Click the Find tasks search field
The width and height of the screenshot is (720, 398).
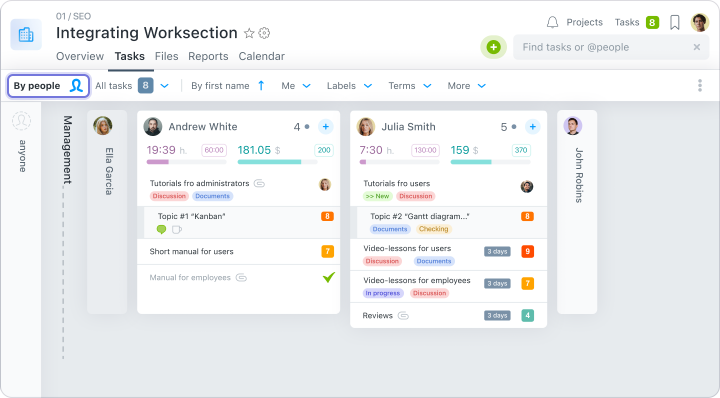click(606, 47)
